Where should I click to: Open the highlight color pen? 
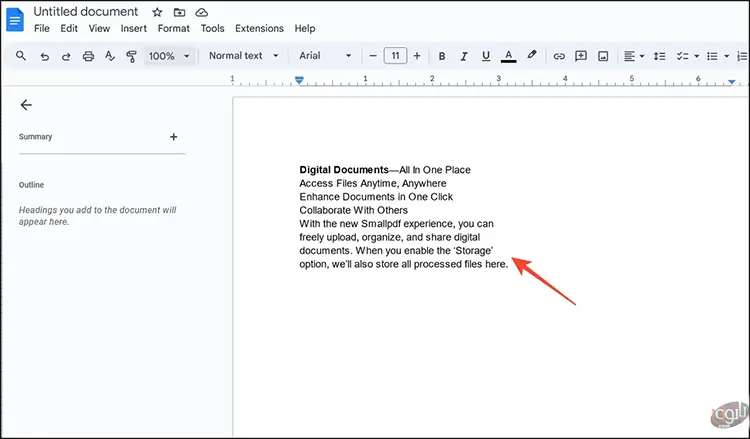531,55
